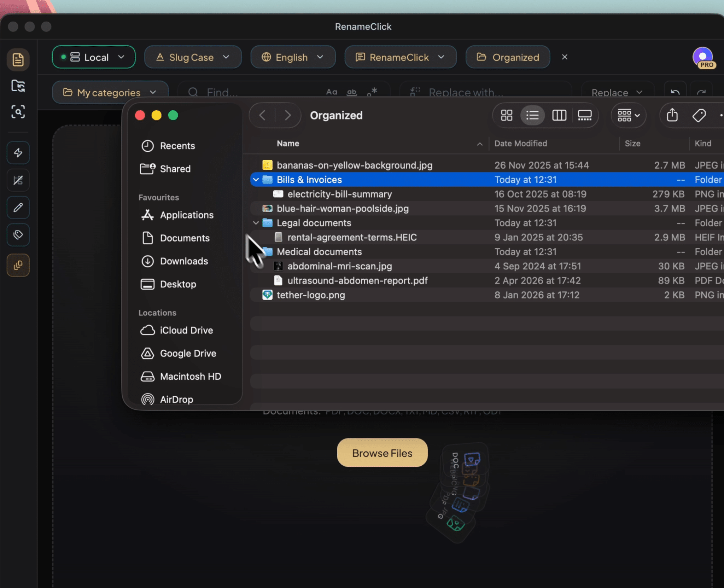Select tether-logo.png file
The image size is (724, 588).
pyautogui.click(x=486, y=295)
